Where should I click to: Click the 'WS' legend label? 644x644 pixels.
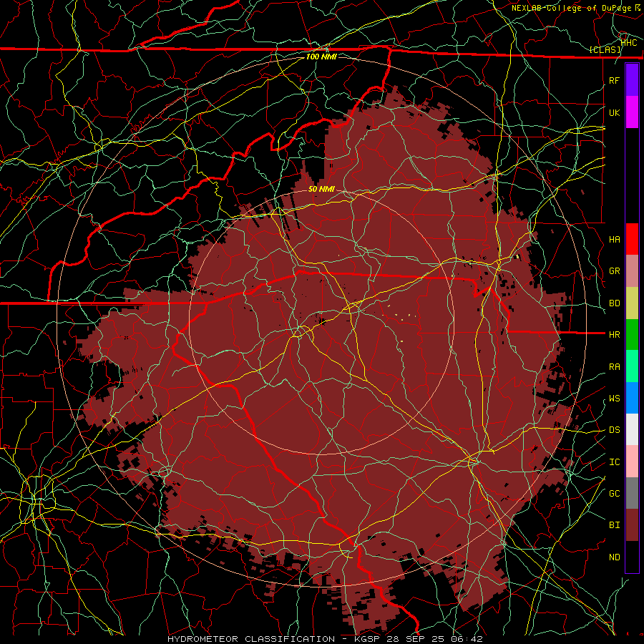pyautogui.click(x=614, y=398)
